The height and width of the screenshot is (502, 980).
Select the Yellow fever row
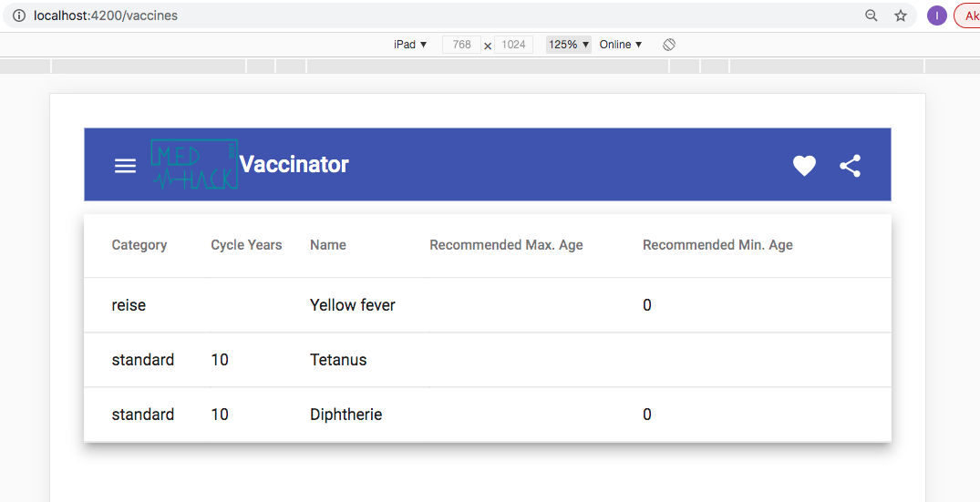pos(488,304)
